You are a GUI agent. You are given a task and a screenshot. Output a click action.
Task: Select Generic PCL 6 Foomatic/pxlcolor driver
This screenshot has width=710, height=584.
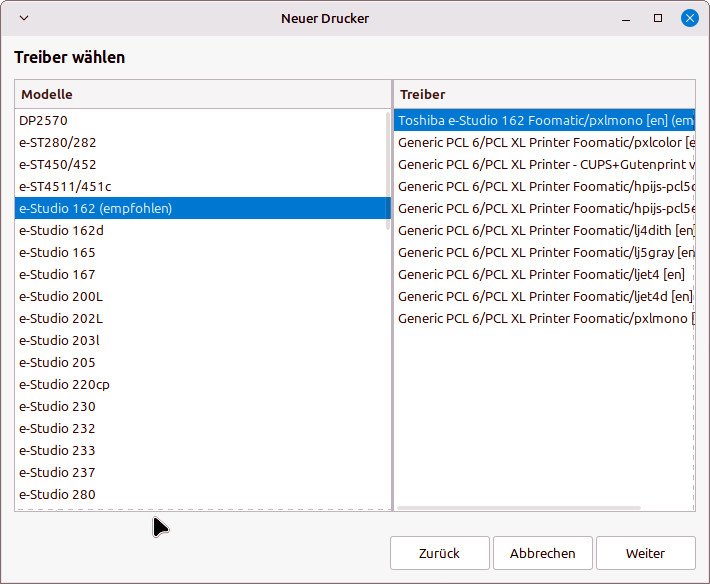(x=544, y=143)
